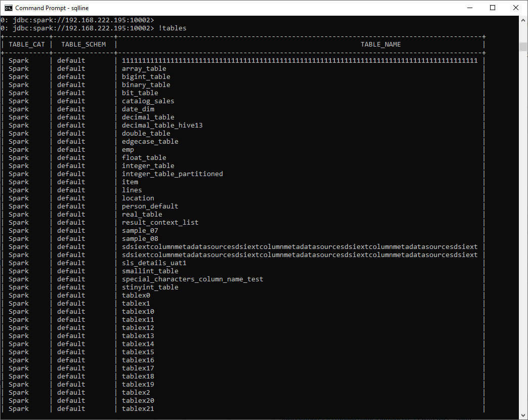Click the TABLE_CAT column header
Image resolution: width=528 pixels, height=420 pixels.
[26, 44]
